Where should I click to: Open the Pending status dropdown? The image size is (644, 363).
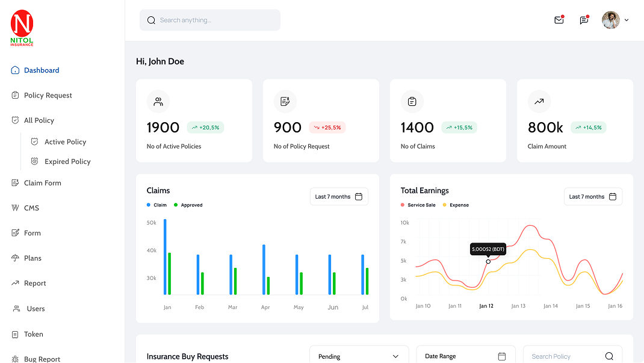pyautogui.click(x=359, y=356)
